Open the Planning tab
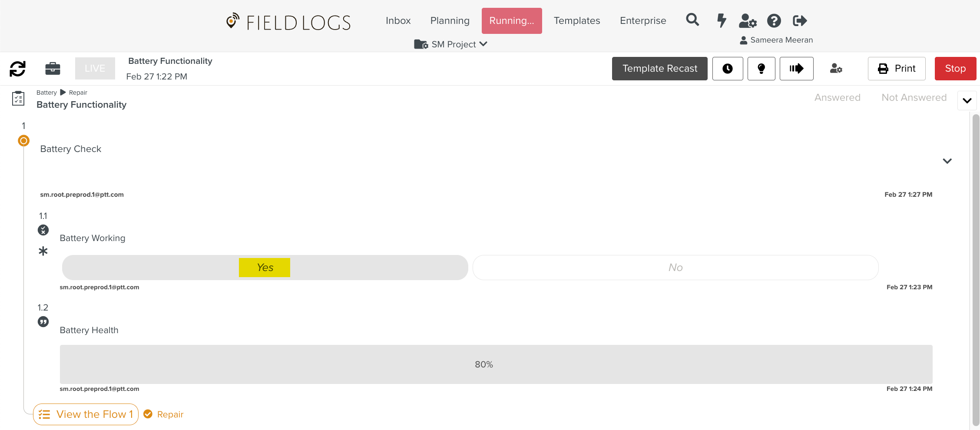980x430 pixels. point(450,21)
